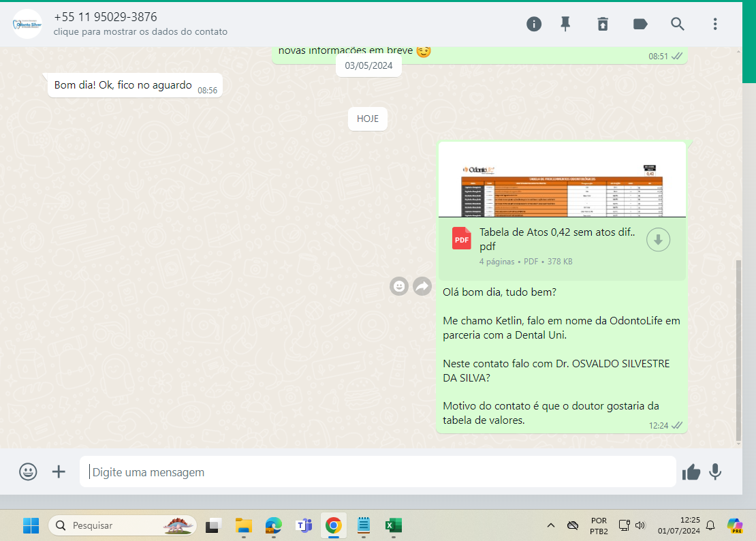The width and height of the screenshot is (756, 541).
Task: Open PDF preview thumbnail of the table
Action: pos(562,181)
